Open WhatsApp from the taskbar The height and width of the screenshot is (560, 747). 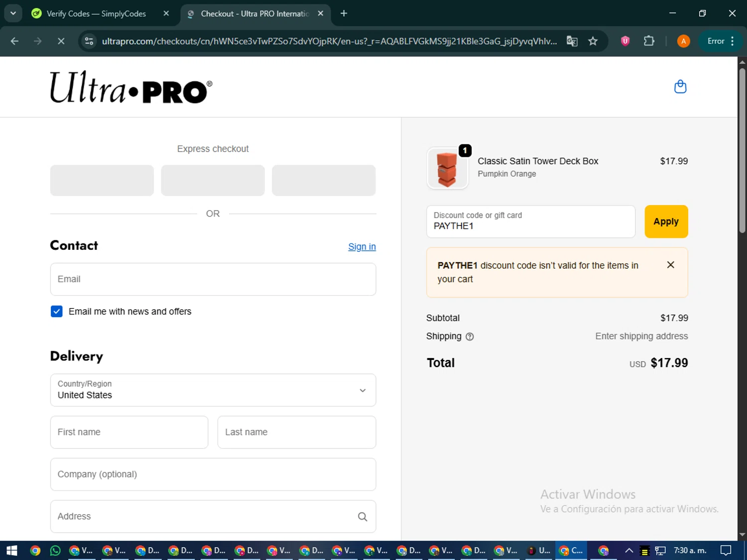click(55, 551)
